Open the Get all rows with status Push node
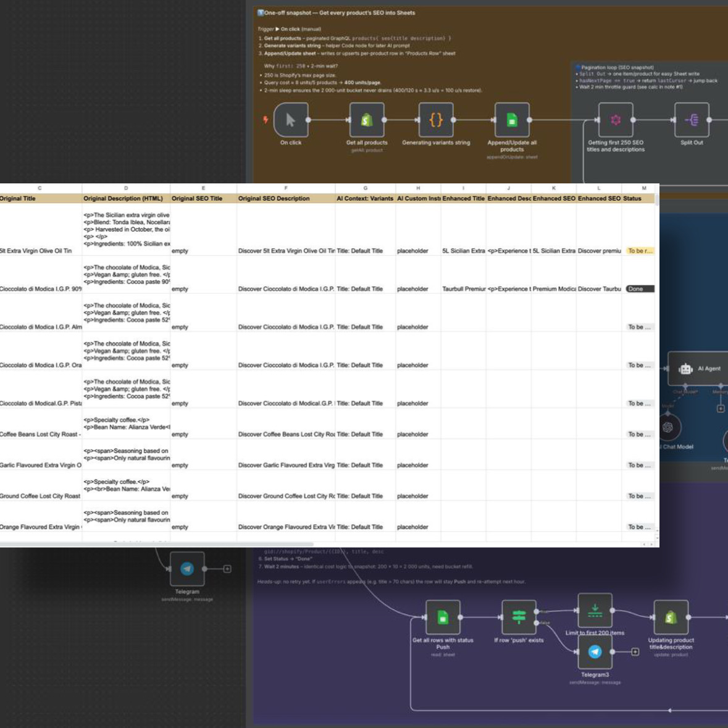Image resolution: width=728 pixels, height=728 pixels. click(x=443, y=617)
